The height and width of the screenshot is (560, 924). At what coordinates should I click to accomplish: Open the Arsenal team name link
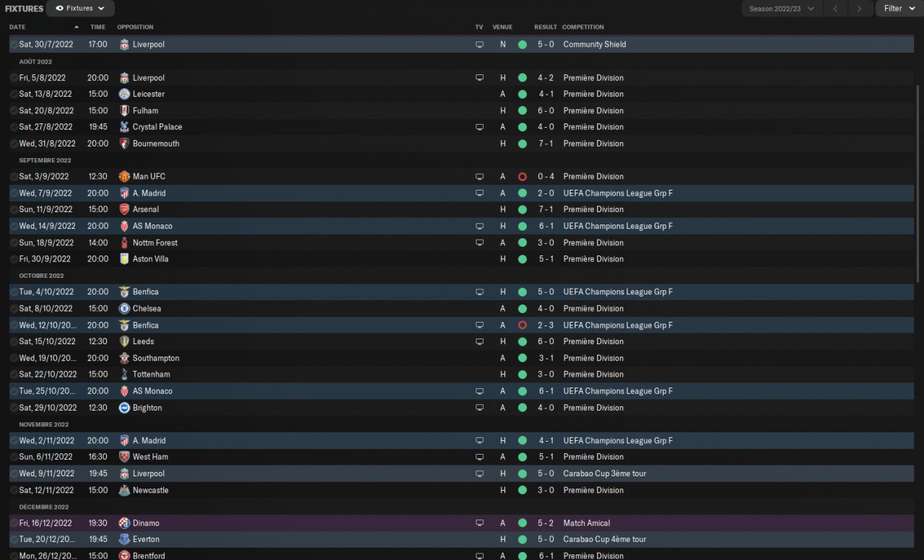[x=146, y=209]
